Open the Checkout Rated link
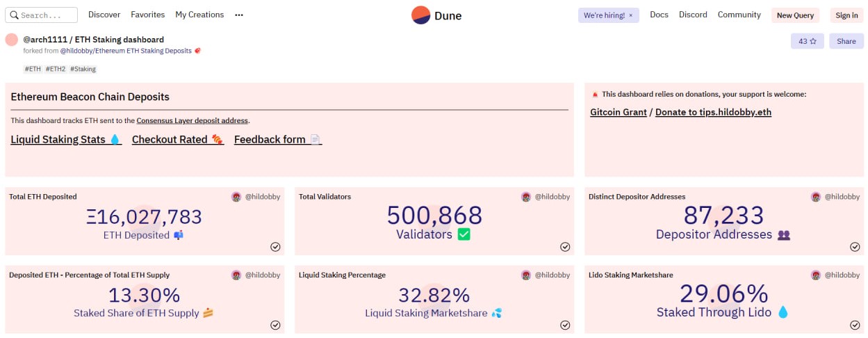Viewport: 868px width, 338px height. (178, 140)
